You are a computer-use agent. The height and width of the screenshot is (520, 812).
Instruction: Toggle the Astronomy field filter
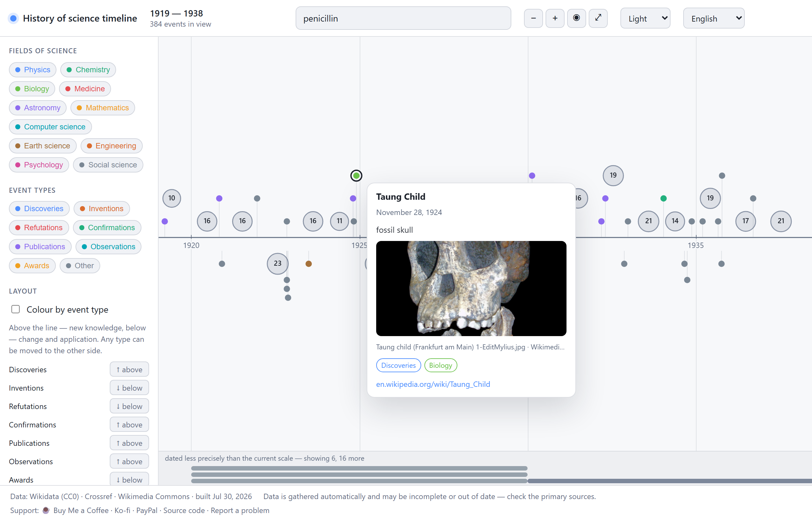coord(38,108)
